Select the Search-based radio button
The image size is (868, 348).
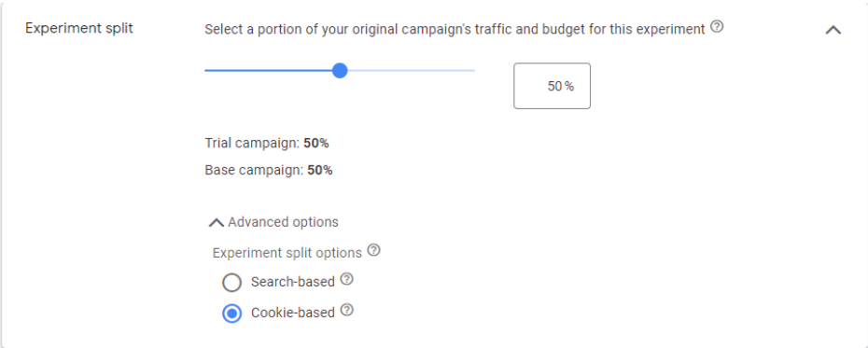pos(232,283)
